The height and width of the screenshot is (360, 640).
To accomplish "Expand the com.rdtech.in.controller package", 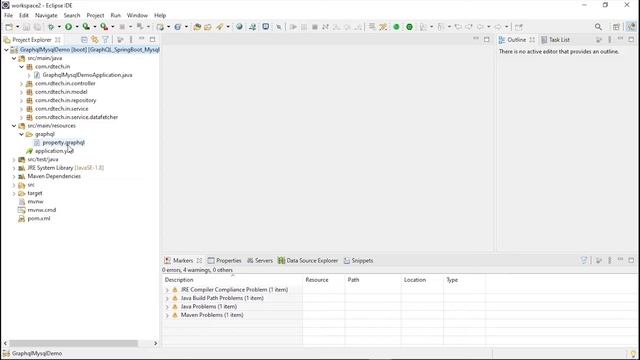I will pos(21,84).
